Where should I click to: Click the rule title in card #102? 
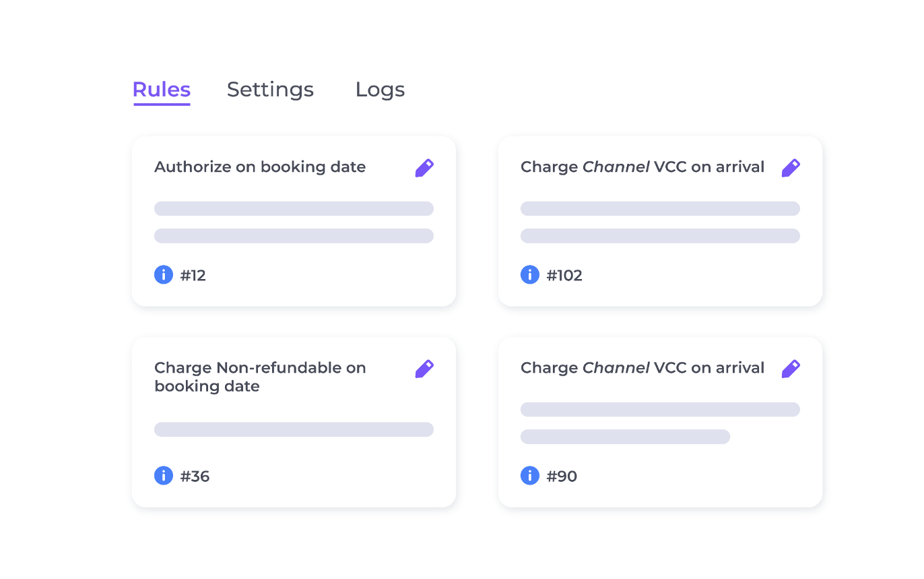642,167
